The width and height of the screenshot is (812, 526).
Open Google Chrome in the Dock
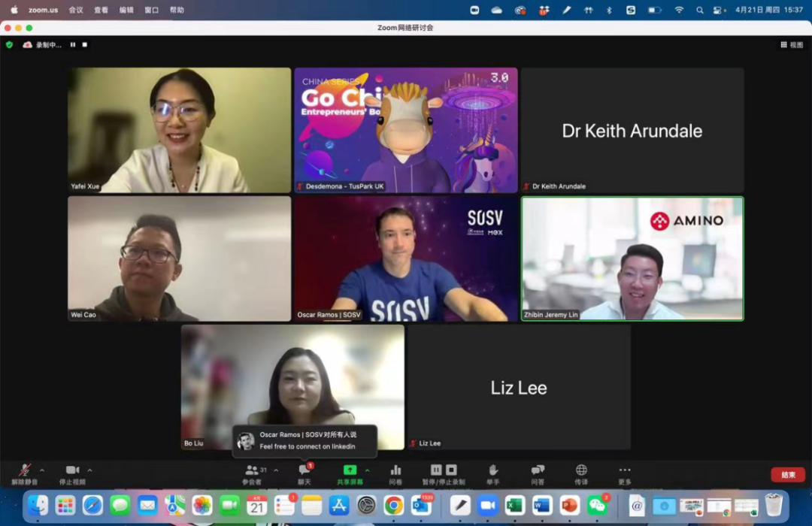393,505
